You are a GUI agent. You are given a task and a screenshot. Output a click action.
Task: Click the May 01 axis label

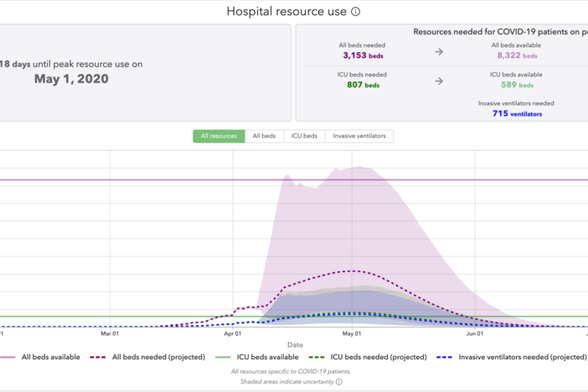[x=352, y=333]
